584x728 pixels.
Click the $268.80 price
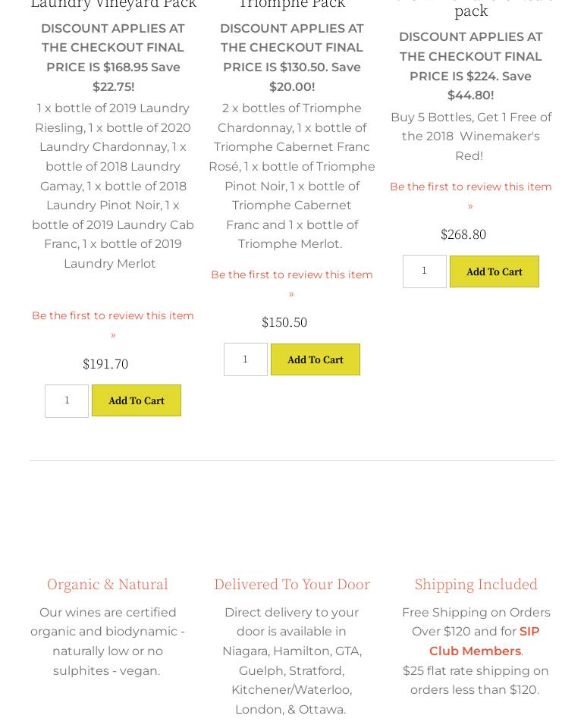pos(463,234)
